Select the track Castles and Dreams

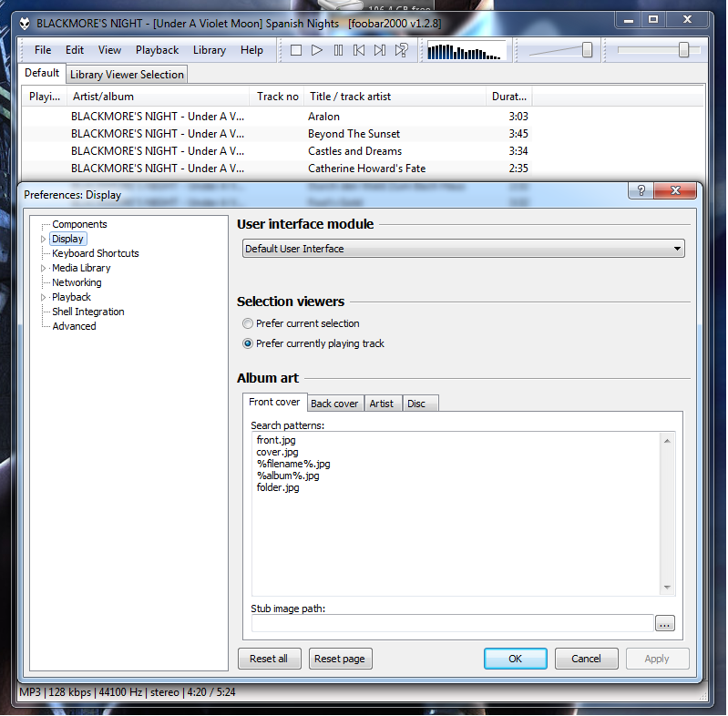tap(277, 151)
